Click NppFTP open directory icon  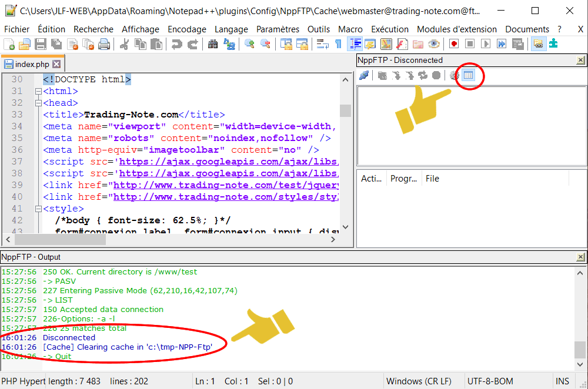tap(383, 75)
